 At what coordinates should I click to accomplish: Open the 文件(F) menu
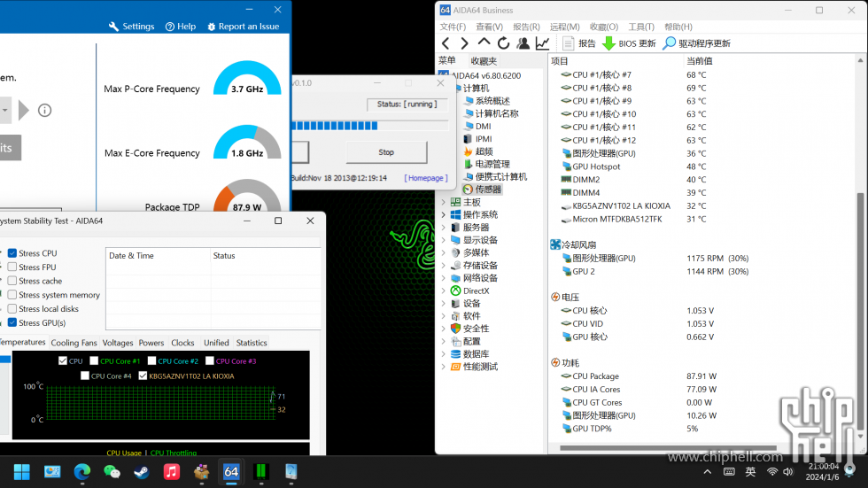453,27
